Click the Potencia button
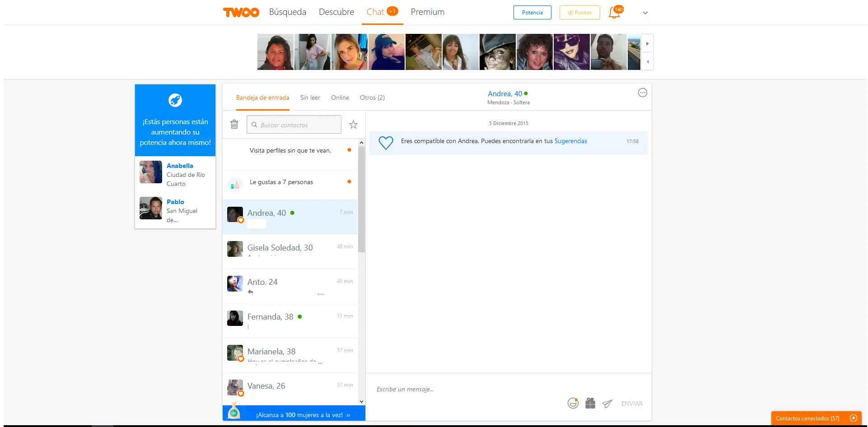The width and height of the screenshot is (868, 427). (x=532, y=13)
